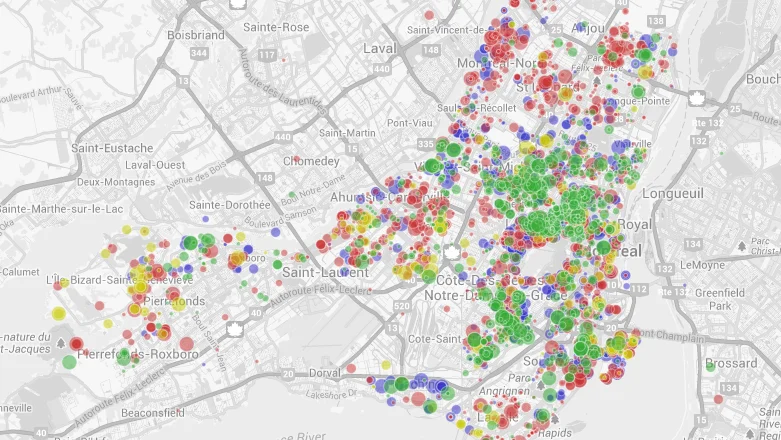The image size is (781, 440).
Task: Select the Saint-Eustache place label
Action: coord(112,148)
